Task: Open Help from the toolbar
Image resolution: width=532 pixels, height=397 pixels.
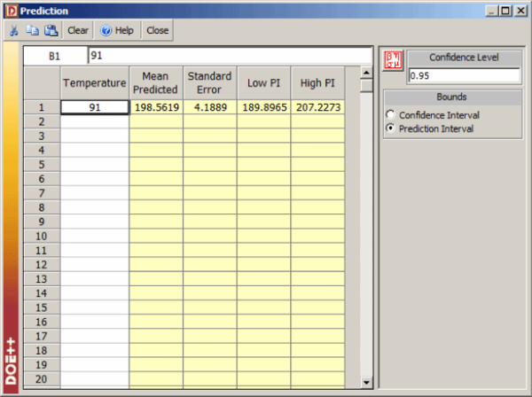Action: [x=117, y=30]
